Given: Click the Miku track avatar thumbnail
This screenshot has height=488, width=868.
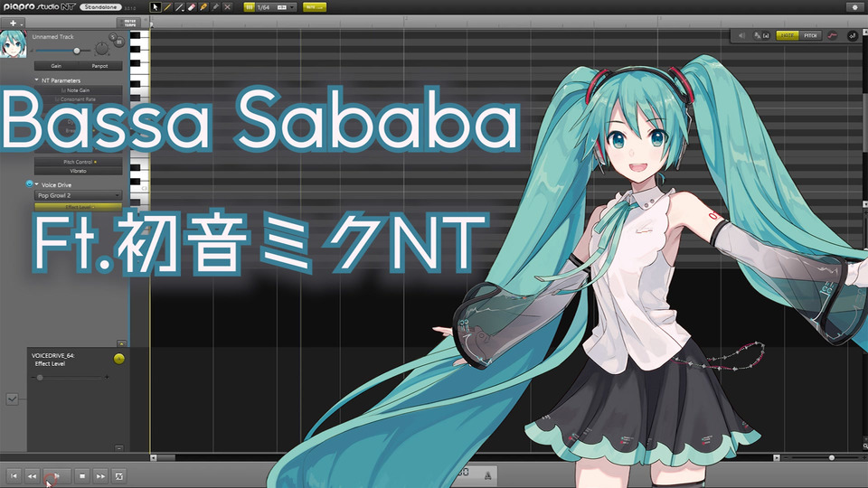Looking at the screenshot, I should 14,44.
